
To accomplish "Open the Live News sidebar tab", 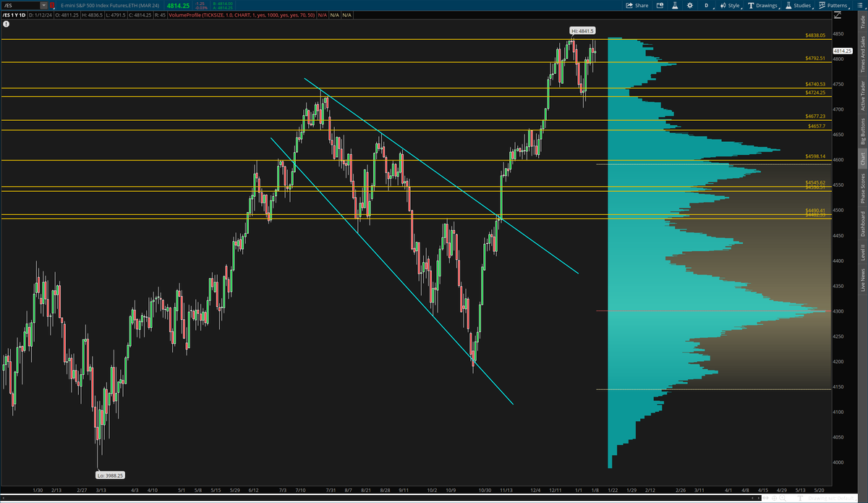I will pos(862,279).
